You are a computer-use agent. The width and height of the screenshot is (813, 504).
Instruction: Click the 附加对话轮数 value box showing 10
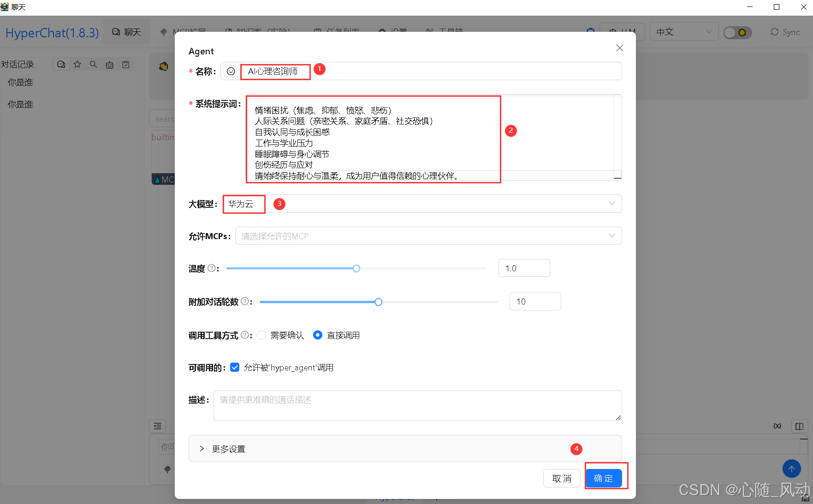(535, 301)
